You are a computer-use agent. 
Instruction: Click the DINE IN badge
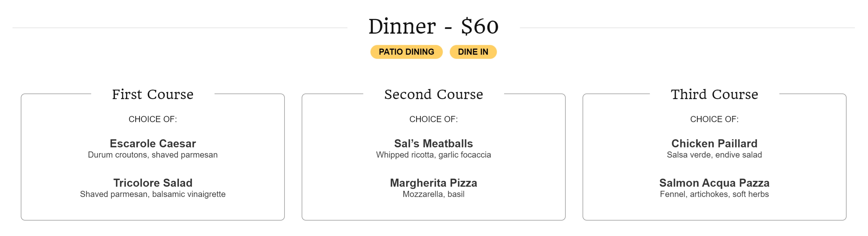point(473,52)
